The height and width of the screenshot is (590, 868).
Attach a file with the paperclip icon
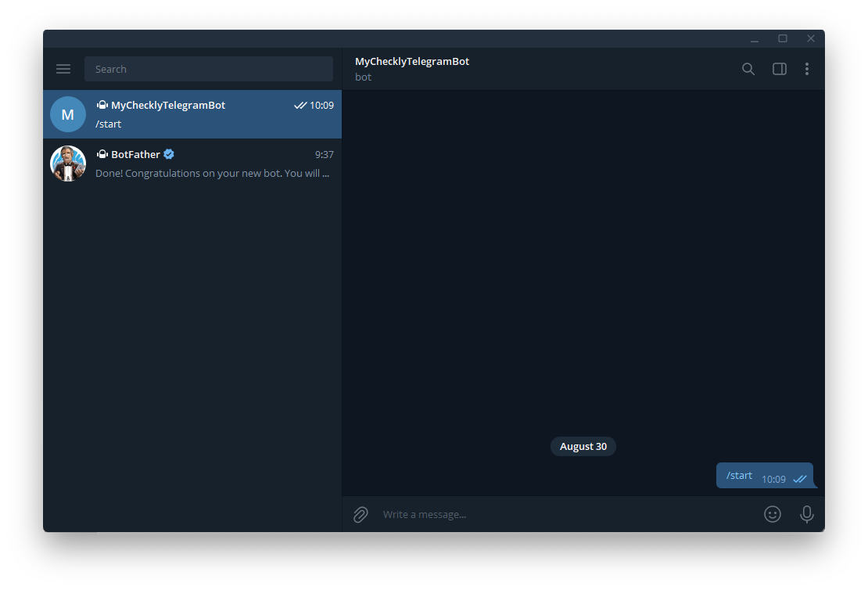click(360, 514)
